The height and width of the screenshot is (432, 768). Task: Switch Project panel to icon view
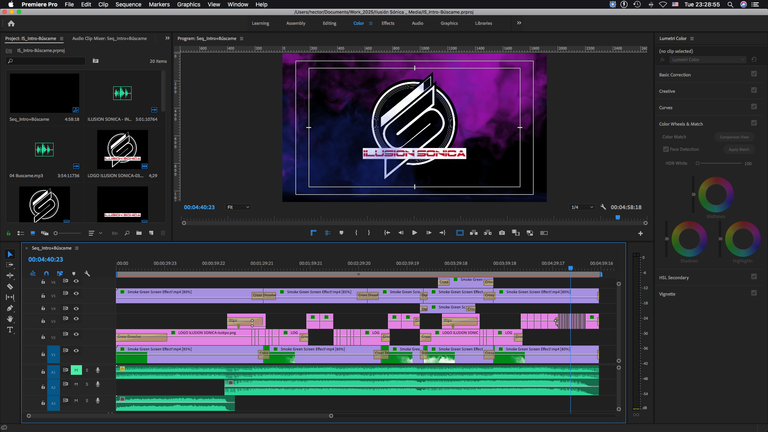[33, 233]
